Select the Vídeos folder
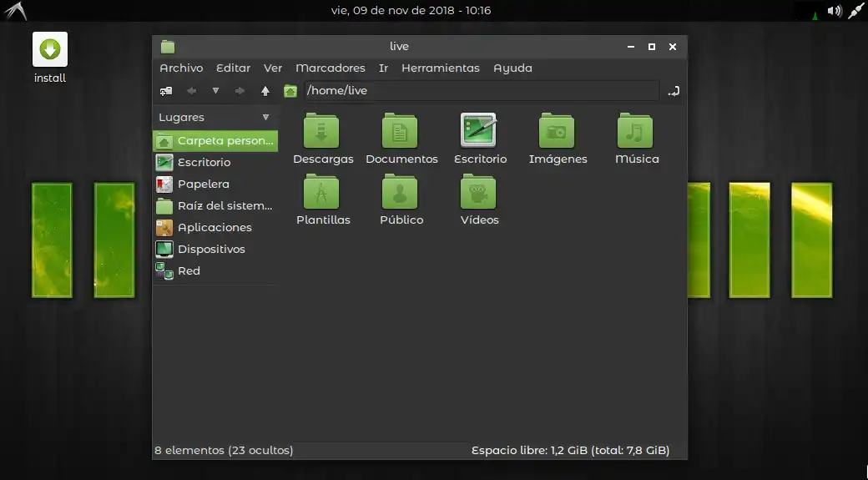 pyautogui.click(x=479, y=200)
